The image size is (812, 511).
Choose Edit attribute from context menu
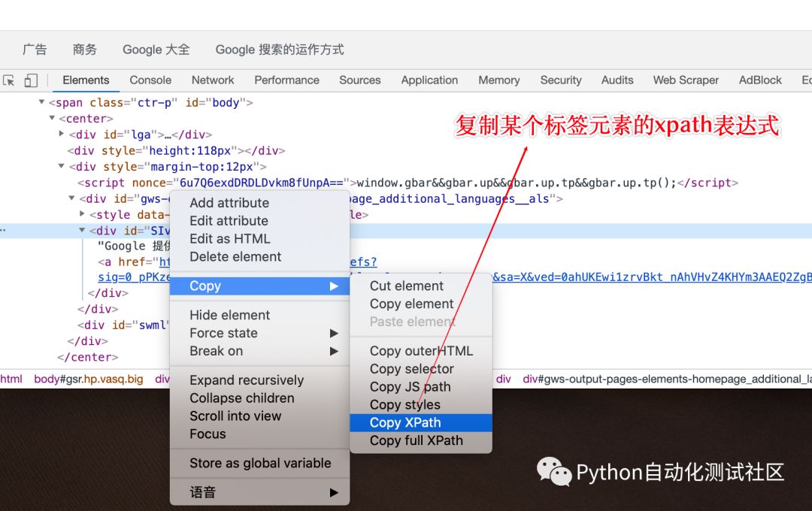[259, 221]
